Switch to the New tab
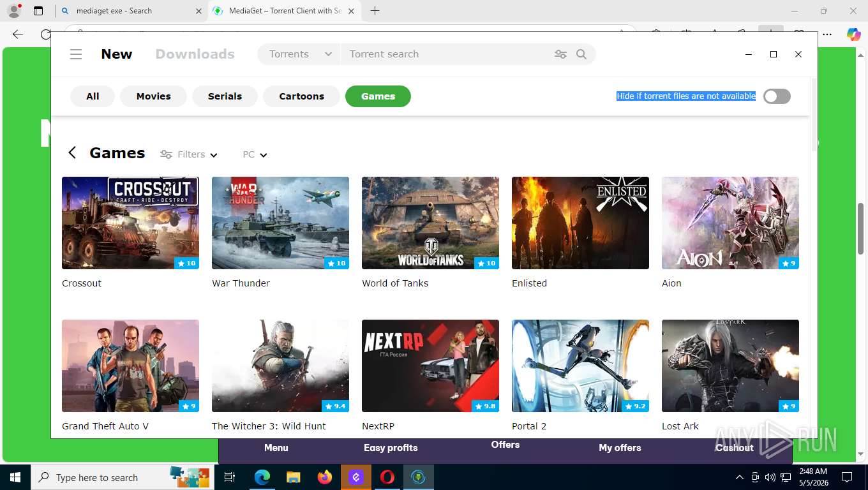The height and width of the screenshot is (490, 868). click(x=117, y=54)
